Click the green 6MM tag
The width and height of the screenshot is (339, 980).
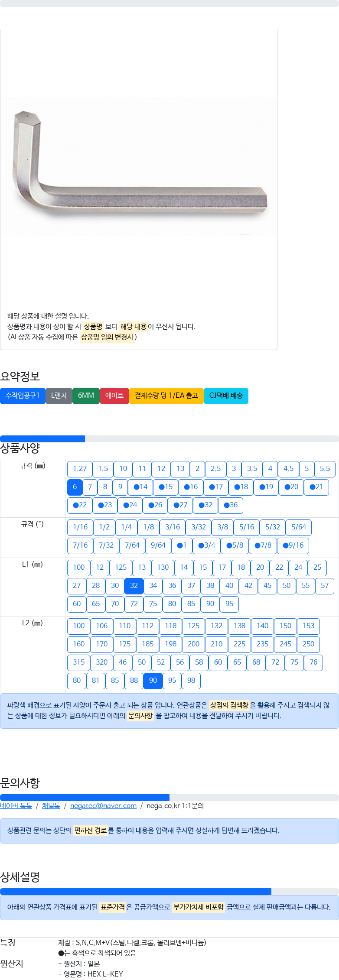[x=86, y=396]
